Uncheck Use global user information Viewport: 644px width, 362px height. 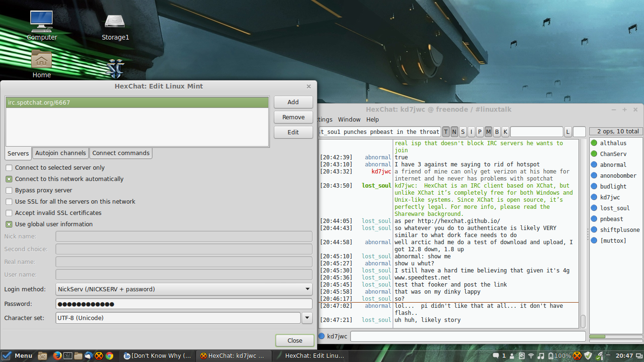coord(9,224)
